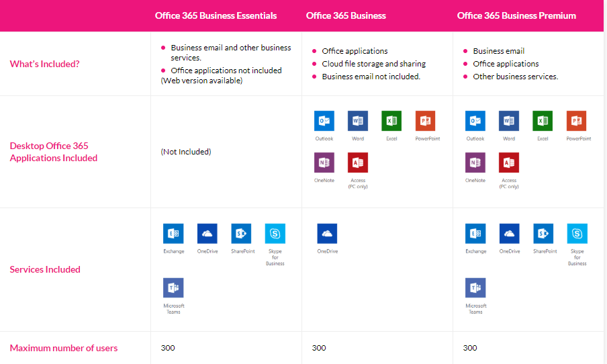Click the Maximum number of users label
607x364 pixels.
pyautogui.click(x=64, y=348)
